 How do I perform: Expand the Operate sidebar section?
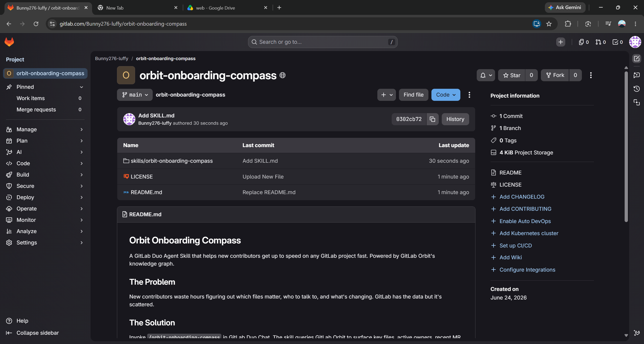(45, 209)
